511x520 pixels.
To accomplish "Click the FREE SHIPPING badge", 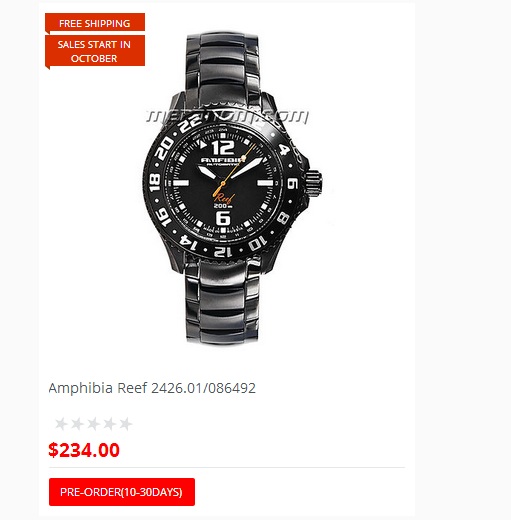I will pyautogui.click(x=95, y=23).
